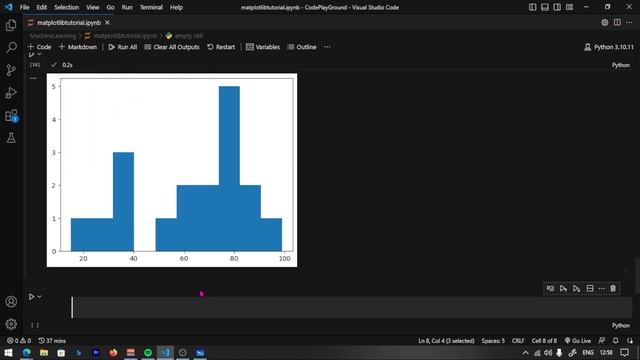Open the Search view in the activity bar
Screen dimensions: 640x360
point(11,48)
